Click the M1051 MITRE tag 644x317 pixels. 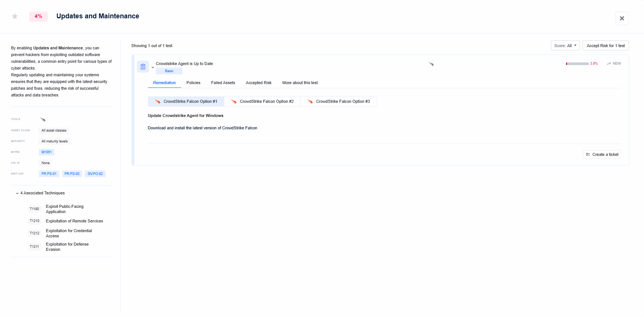point(47,152)
